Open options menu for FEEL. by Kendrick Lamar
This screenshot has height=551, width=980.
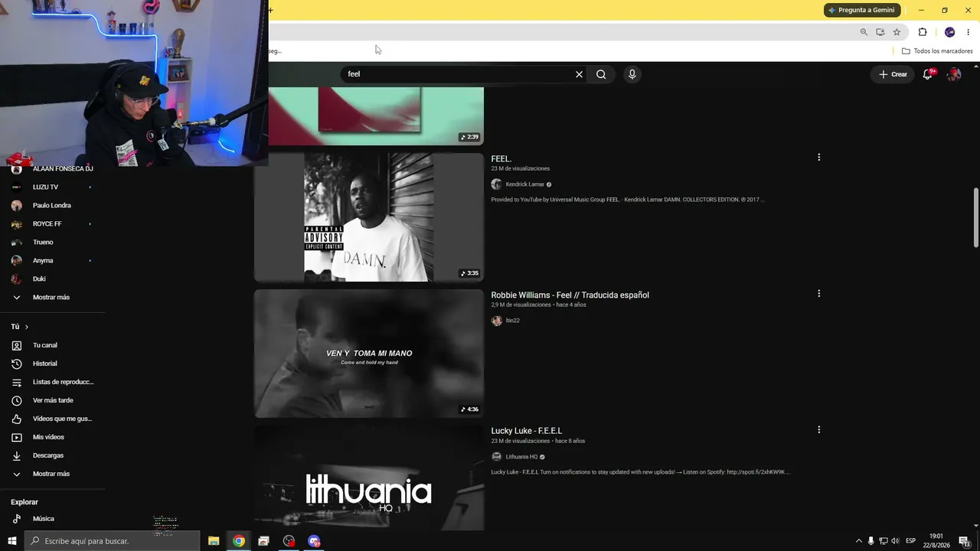(818, 158)
